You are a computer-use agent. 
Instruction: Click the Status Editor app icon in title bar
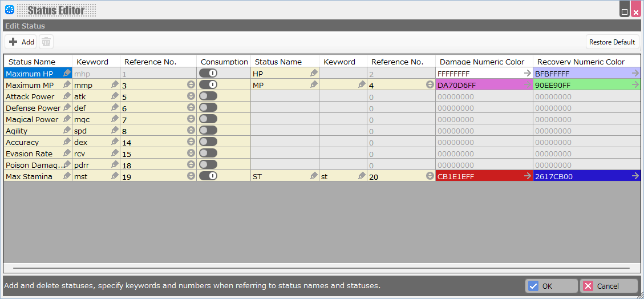(x=9, y=10)
